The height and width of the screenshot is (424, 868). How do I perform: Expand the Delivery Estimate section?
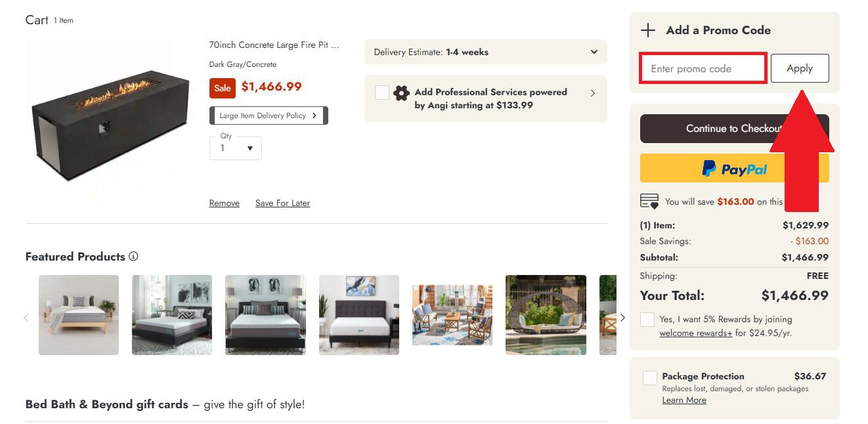pos(593,52)
